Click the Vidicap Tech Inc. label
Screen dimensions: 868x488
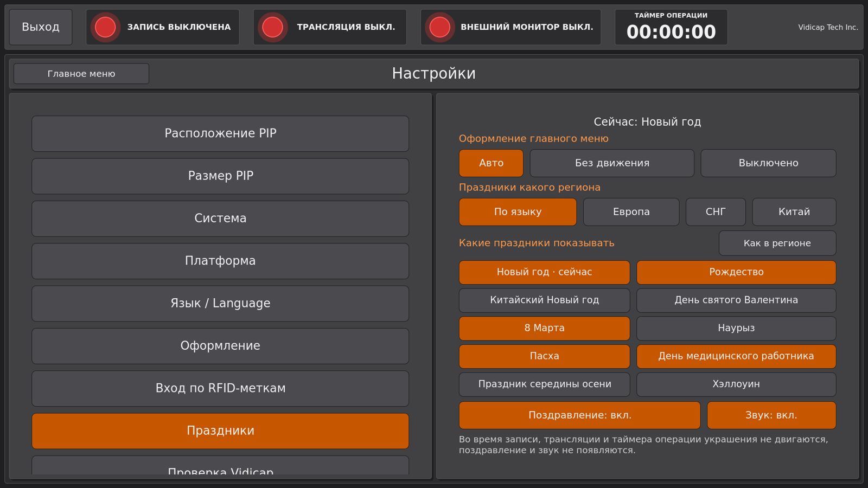828,27
